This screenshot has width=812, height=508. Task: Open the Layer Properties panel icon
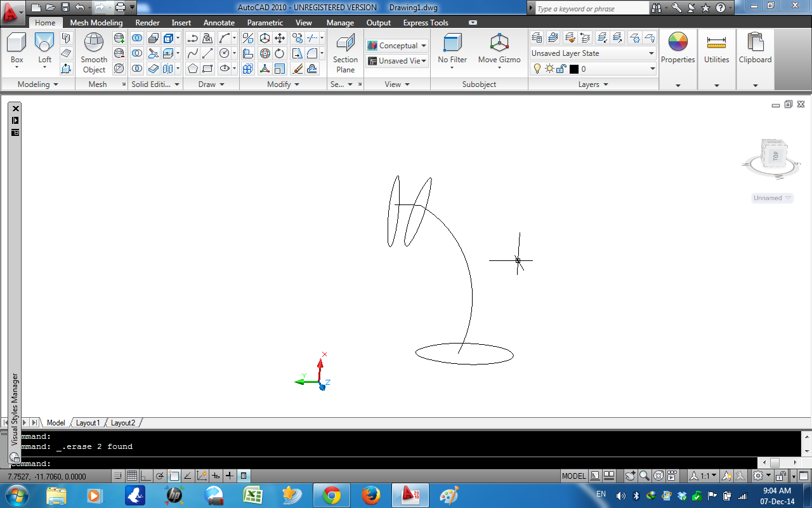pyautogui.click(x=537, y=37)
